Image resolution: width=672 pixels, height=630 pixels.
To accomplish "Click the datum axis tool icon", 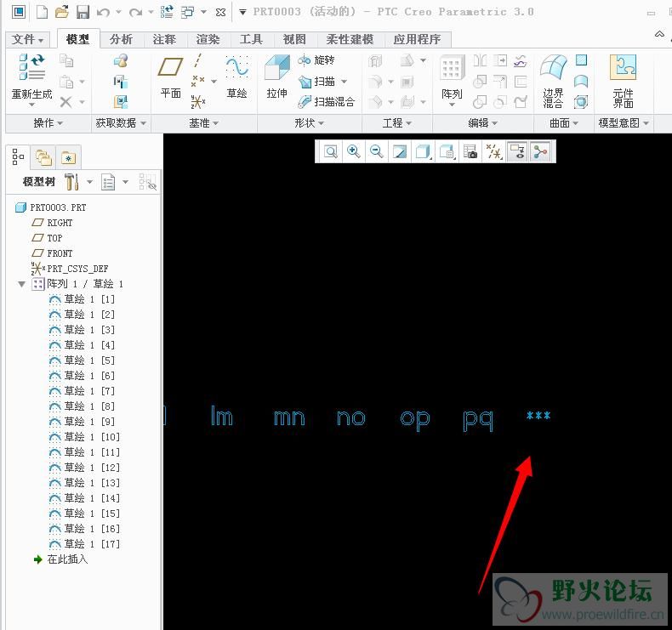I will tap(197, 60).
